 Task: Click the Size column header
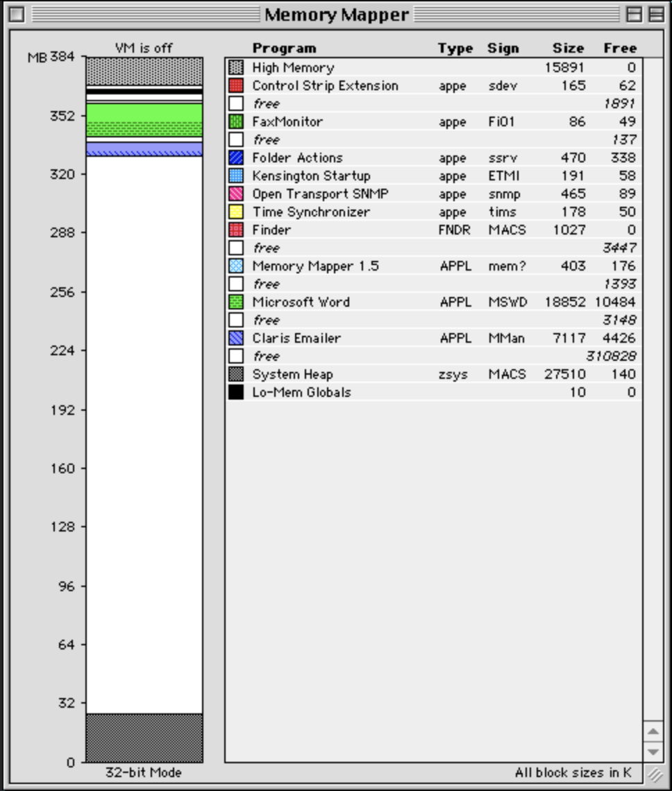point(568,49)
